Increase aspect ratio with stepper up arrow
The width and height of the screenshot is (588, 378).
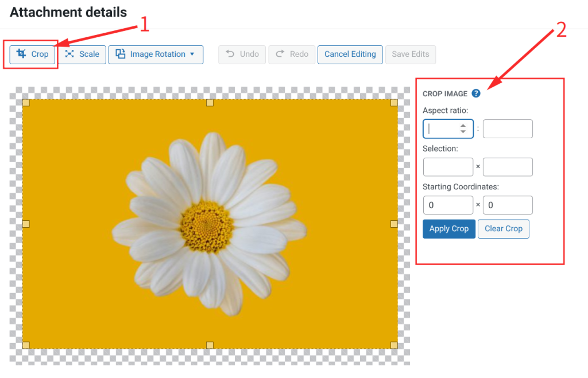463,126
